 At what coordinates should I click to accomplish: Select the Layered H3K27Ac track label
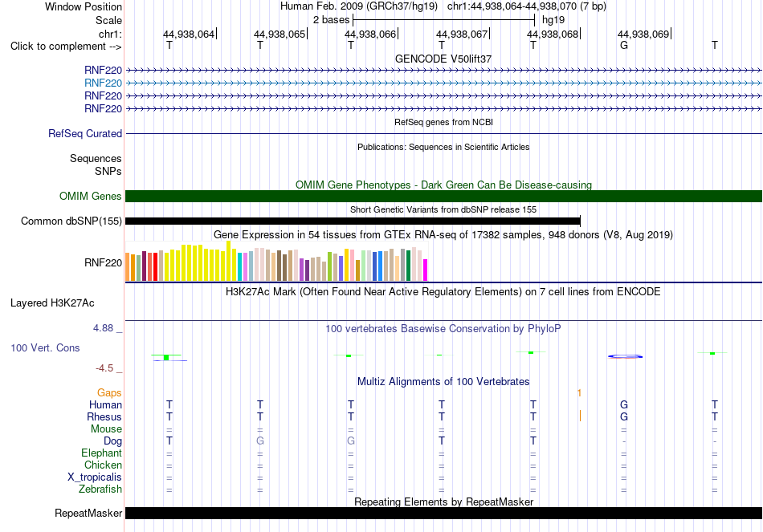(52, 303)
